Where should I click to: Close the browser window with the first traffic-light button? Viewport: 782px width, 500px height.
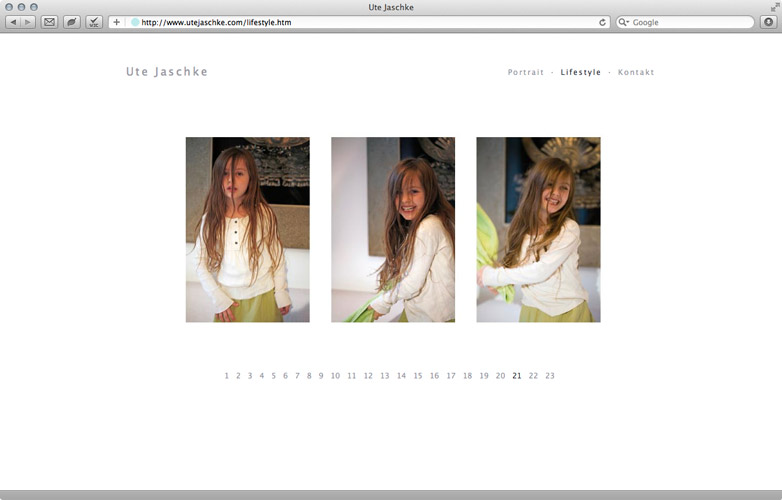coord(9,7)
